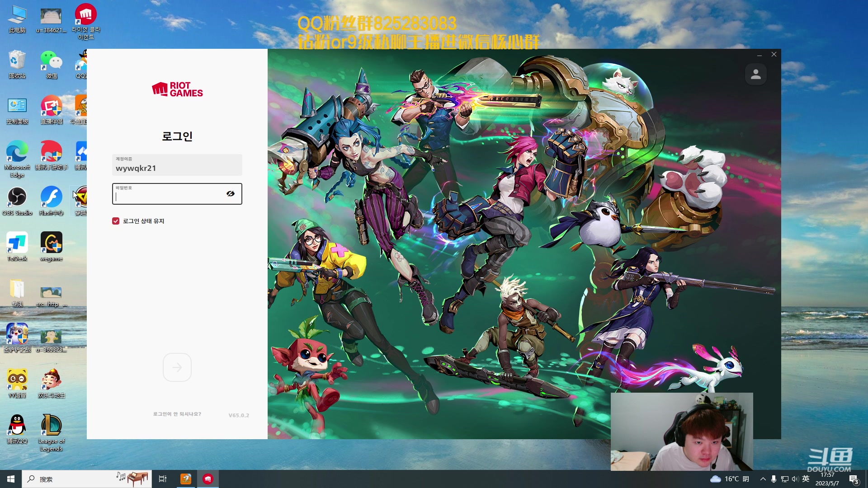Image resolution: width=868 pixels, height=488 pixels.
Task: Open the This PC desktop icon
Action: click(x=17, y=19)
